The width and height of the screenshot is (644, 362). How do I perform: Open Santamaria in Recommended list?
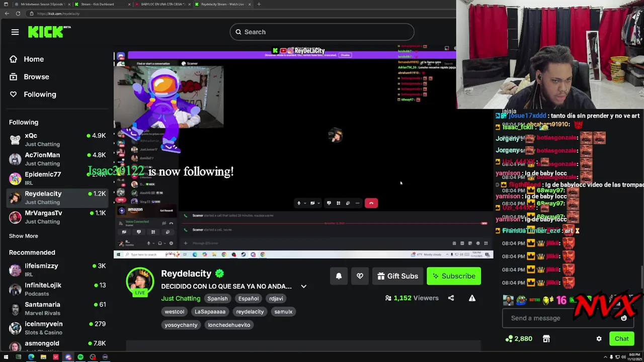click(x=57, y=309)
